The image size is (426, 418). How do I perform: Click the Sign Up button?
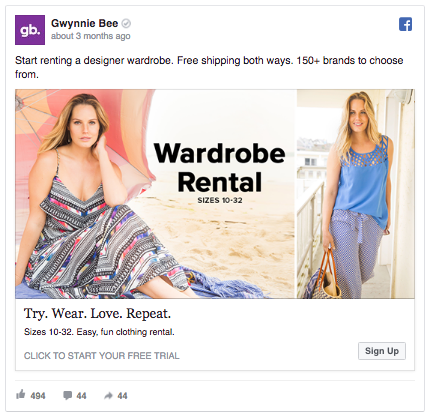382,351
